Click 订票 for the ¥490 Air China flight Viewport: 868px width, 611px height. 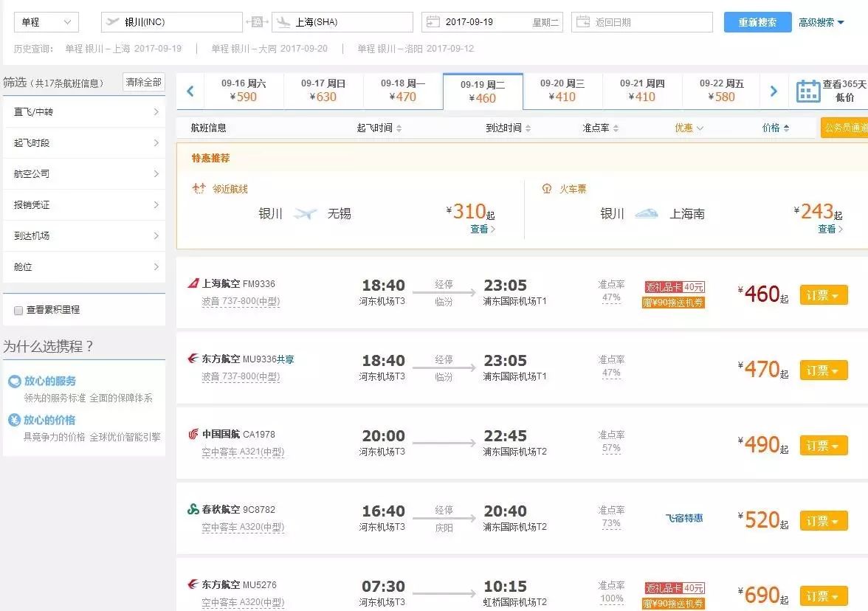pyautogui.click(x=823, y=446)
